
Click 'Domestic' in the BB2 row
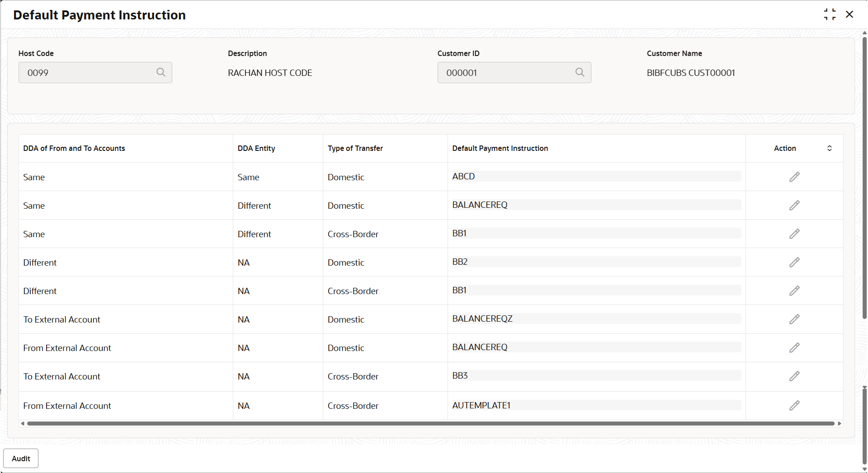coord(346,262)
